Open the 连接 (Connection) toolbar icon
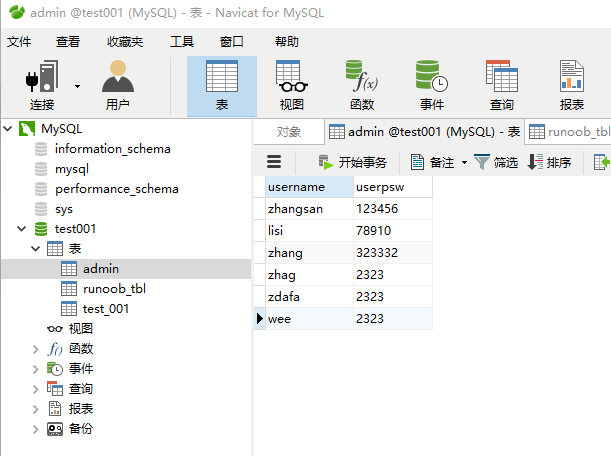This screenshot has height=456, width=611. pos(42,86)
